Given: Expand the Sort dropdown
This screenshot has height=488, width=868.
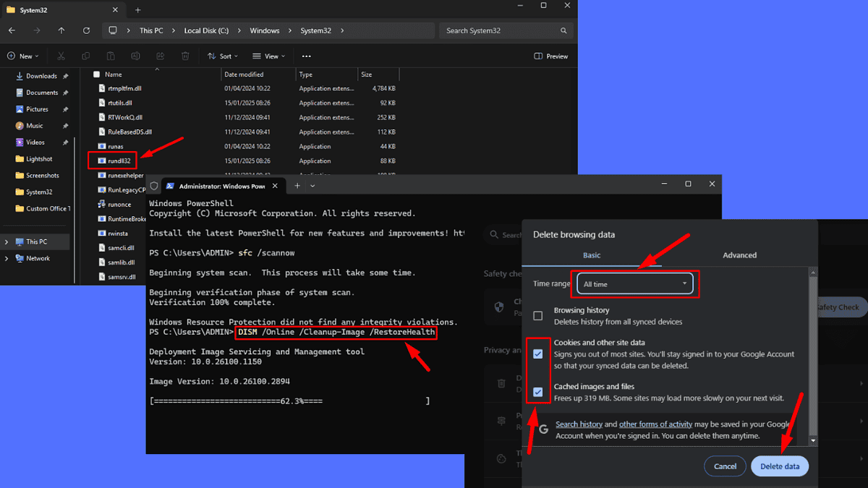Looking at the screenshot, I should 223,56.
